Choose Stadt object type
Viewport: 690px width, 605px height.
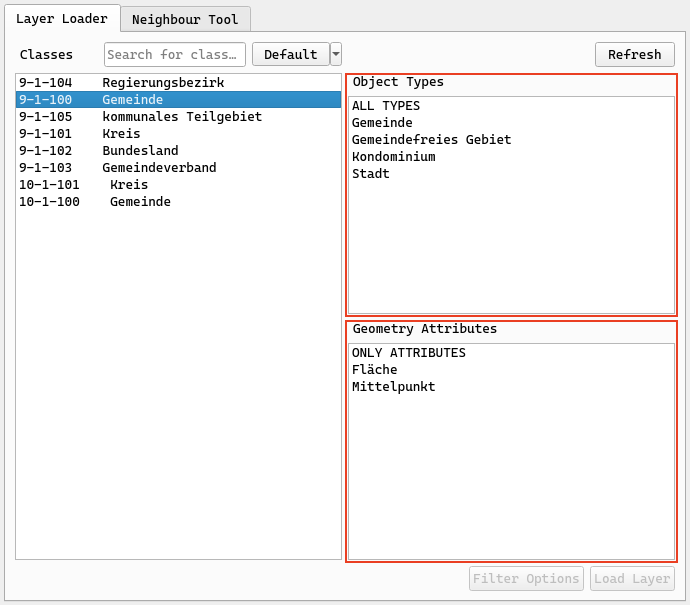point(511,174)
